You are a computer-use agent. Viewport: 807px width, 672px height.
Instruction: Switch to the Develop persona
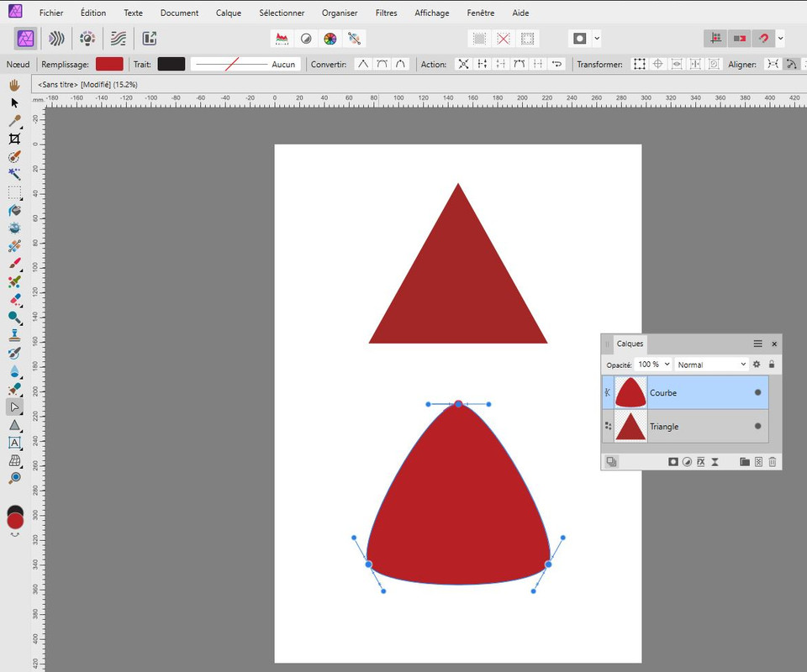tap(87, 39)
